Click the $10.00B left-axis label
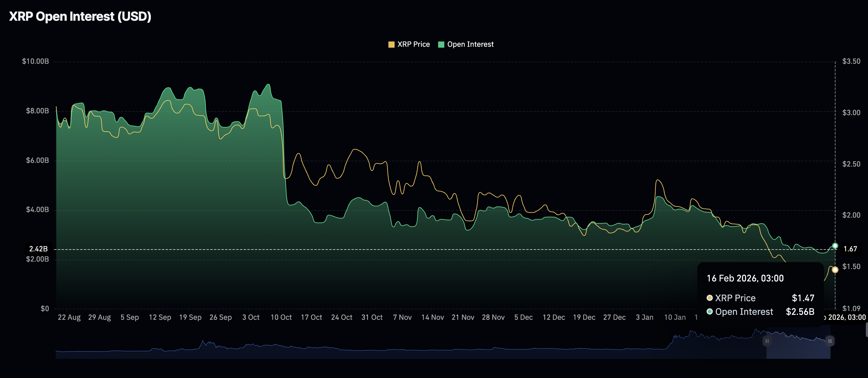This screenshot has width=868, height=378. coord(35,61)
